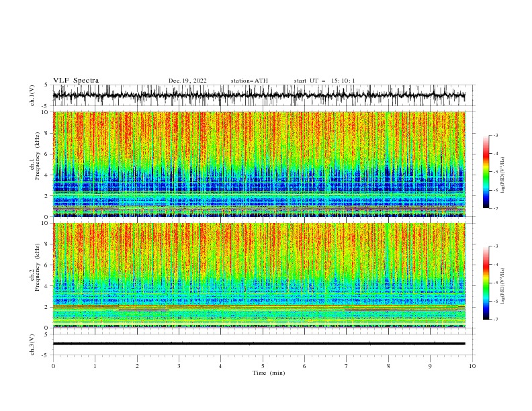This screenshot has height=411, width=532.
Task: Select the date text "Dec. 19, 2022"
Action: click(187, 81)
